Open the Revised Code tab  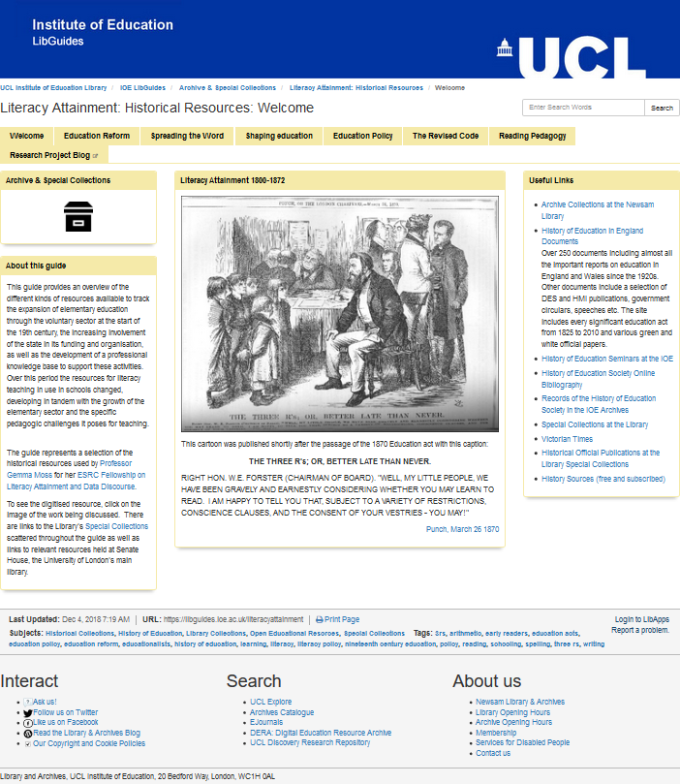coord(445,137)
